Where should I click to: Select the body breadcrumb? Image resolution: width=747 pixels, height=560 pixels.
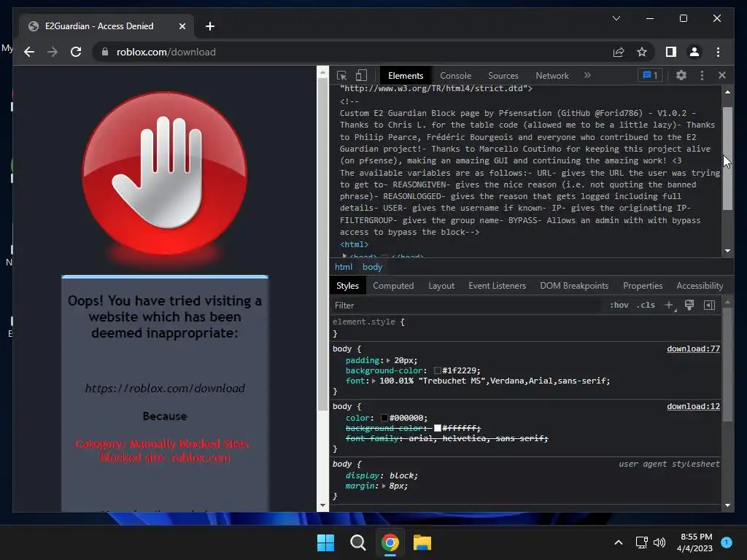372,267
